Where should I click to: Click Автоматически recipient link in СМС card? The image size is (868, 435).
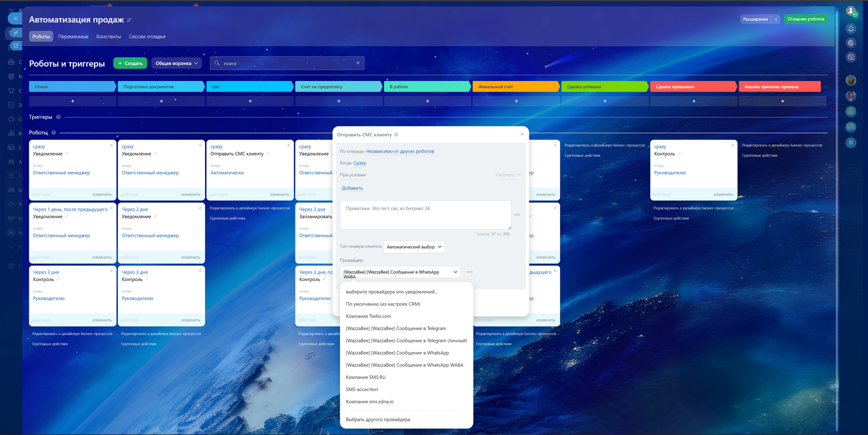(227, 173)
